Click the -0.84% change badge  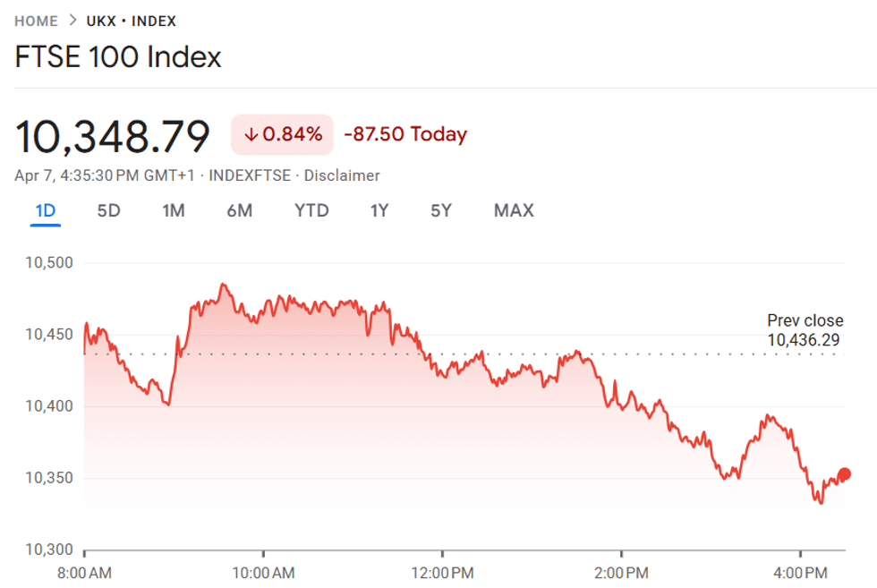(281, 133)
